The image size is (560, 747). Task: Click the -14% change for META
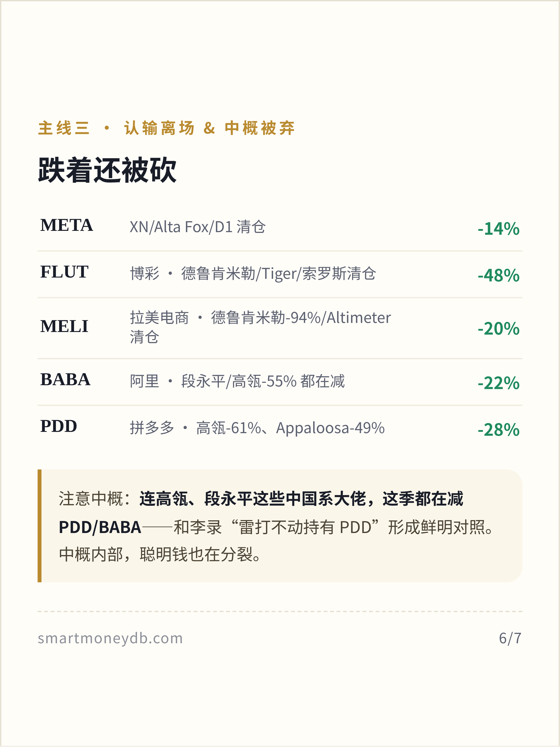(x=498, y=229)
